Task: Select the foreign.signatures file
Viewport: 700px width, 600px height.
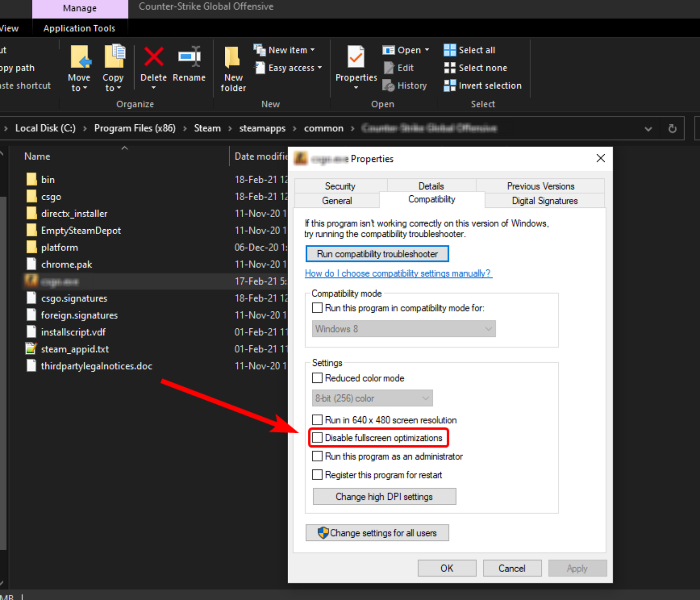Action: (x=72, y=315)
